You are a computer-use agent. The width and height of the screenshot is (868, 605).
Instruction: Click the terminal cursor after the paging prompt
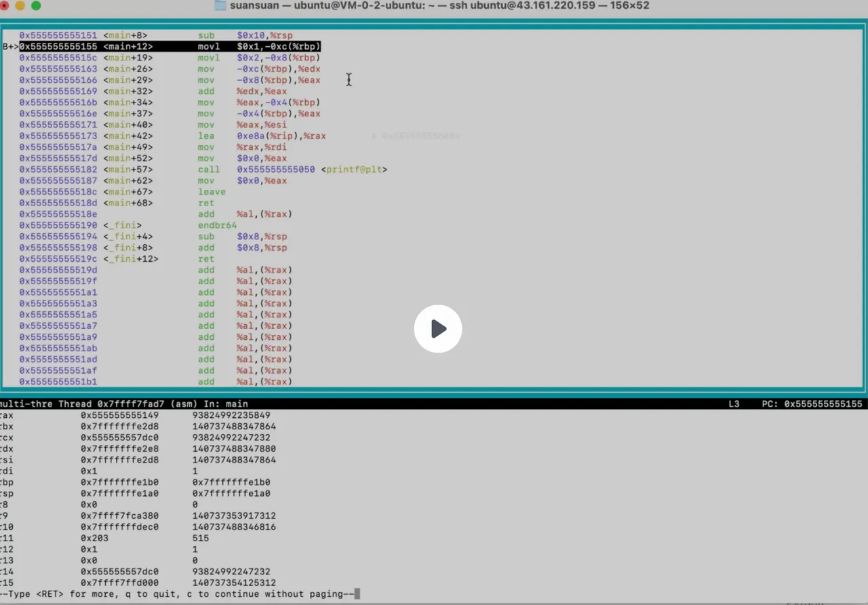(x=357, y=594)
